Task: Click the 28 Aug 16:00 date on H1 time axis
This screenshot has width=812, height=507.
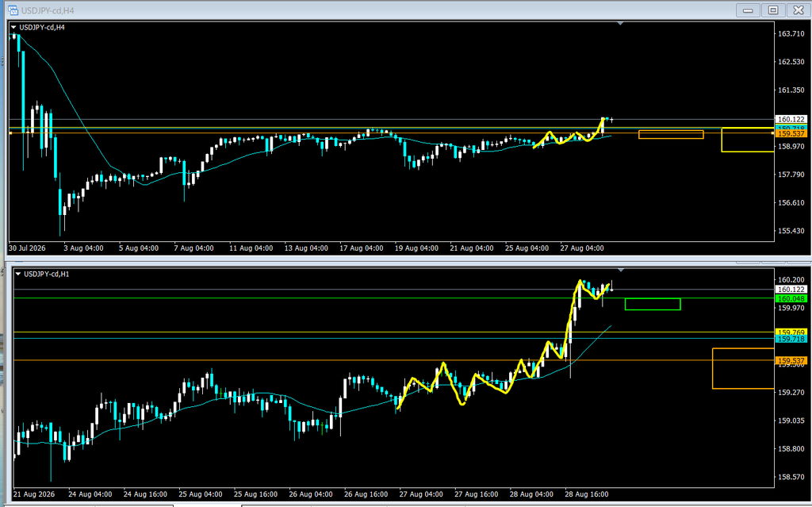Action: click(x=586, y=494)
